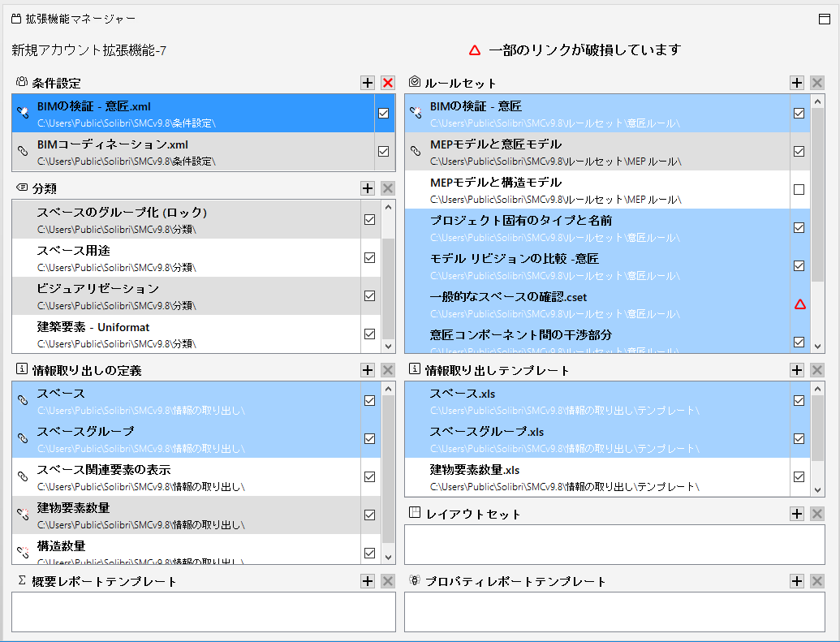Add a レイアウトセット with plus button
Viewport: 840px width, 642px height.
point(797,514)
